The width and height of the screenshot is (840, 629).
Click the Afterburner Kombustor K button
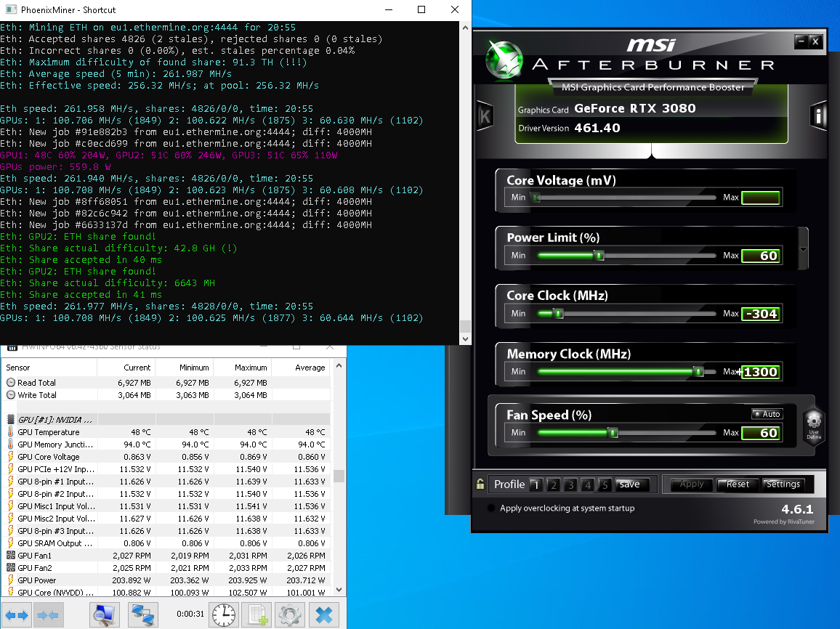pos(485,115)
